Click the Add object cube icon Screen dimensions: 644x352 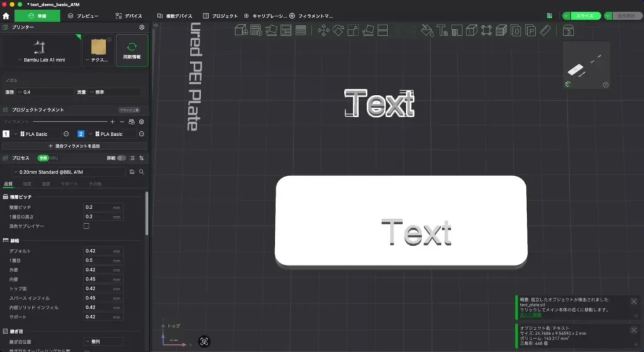(241, 30)
